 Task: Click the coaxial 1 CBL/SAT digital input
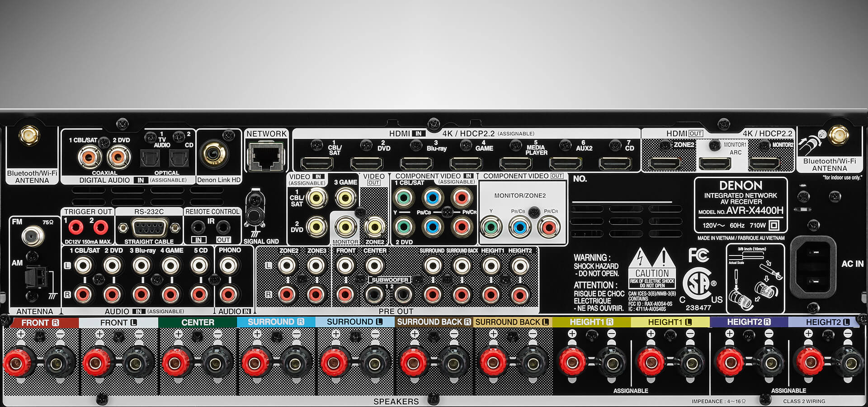[89, 157]
